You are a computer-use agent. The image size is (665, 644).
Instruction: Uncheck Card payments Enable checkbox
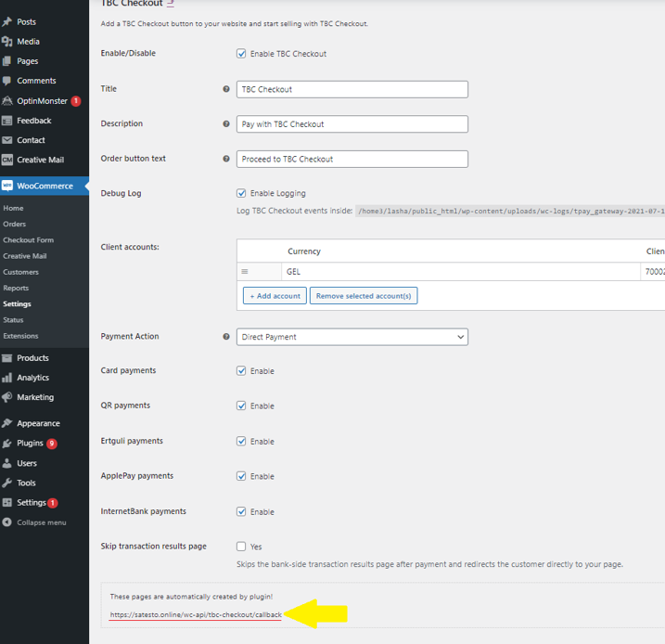click(241, 371)
